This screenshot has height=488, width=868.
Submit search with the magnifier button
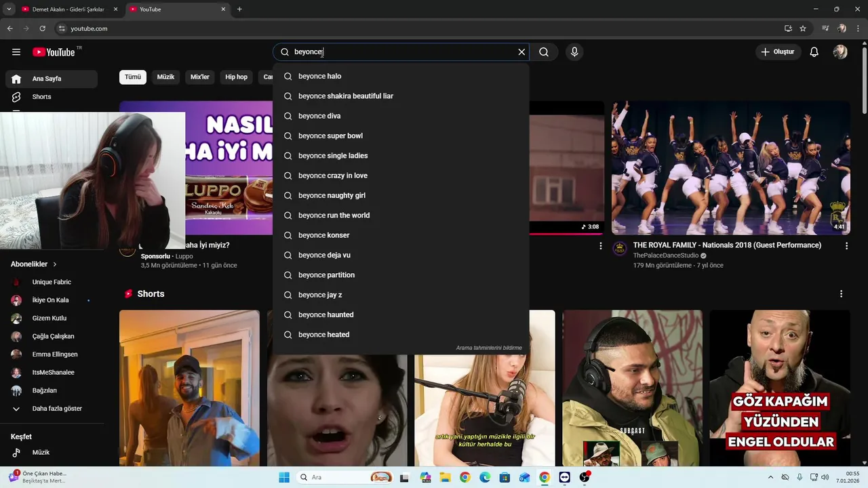[x=544, y=52]
